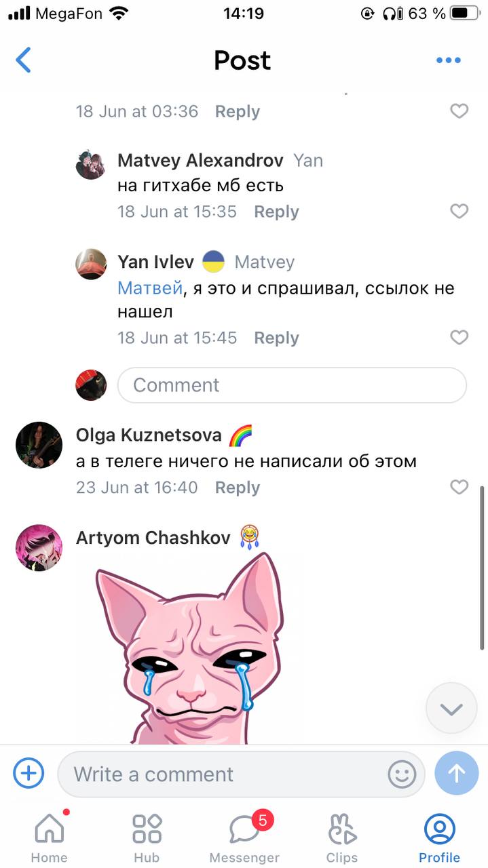488x868 pixels.
Task: Open the Profile tab
Action: pos(439,838)
